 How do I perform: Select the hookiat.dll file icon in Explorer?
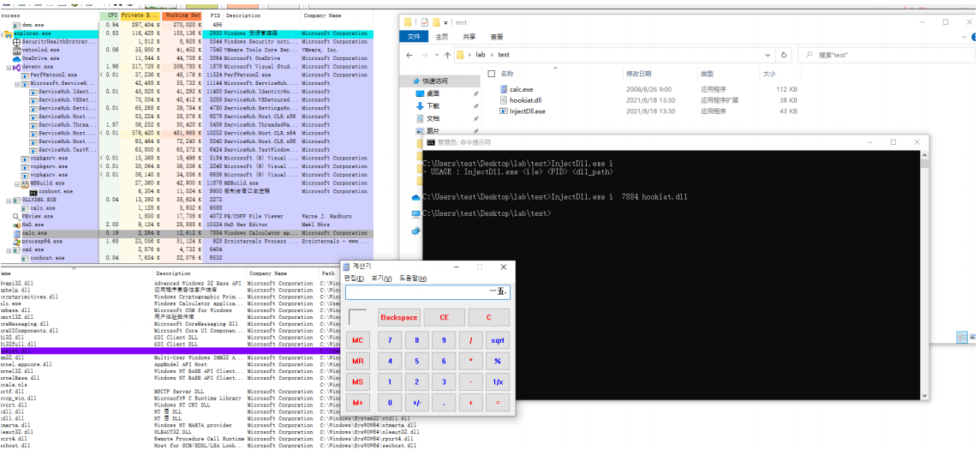[504, 100]
